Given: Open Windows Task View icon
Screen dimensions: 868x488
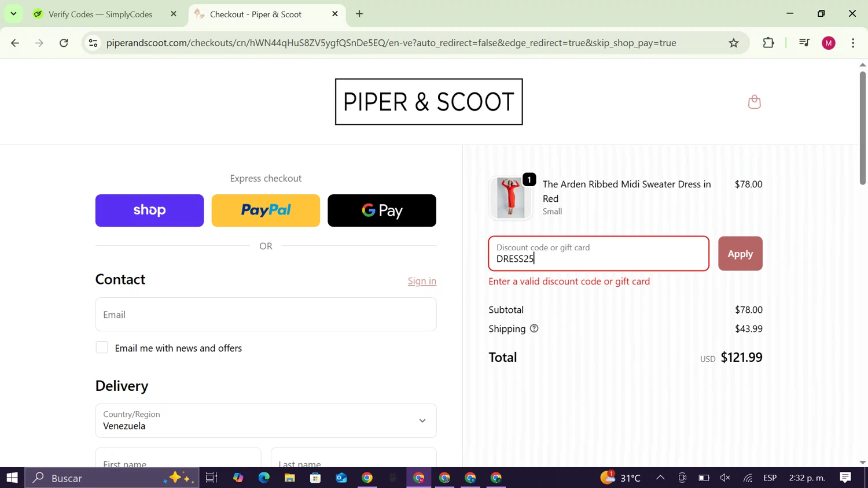Looking at the screenshot, I should (211, 478).
